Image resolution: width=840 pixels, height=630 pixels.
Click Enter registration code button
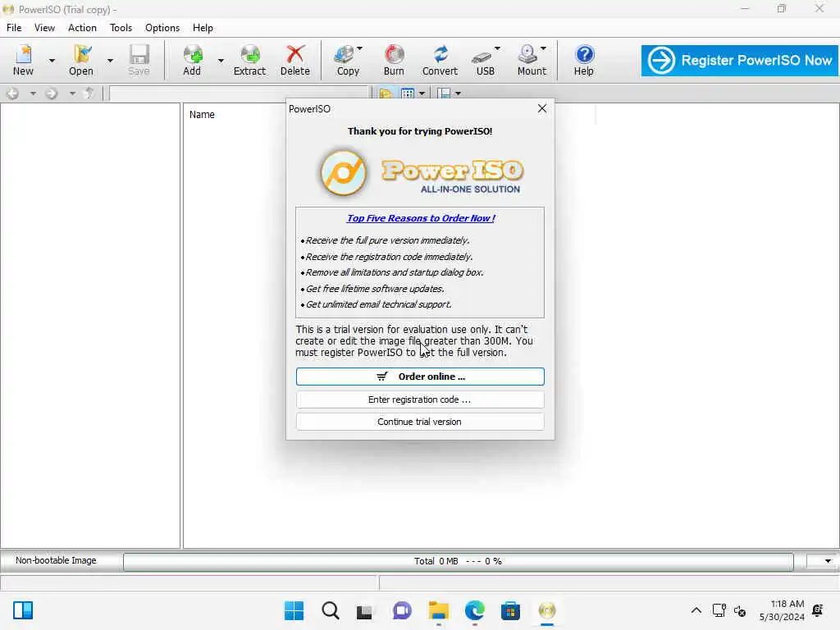pos(420,399)
